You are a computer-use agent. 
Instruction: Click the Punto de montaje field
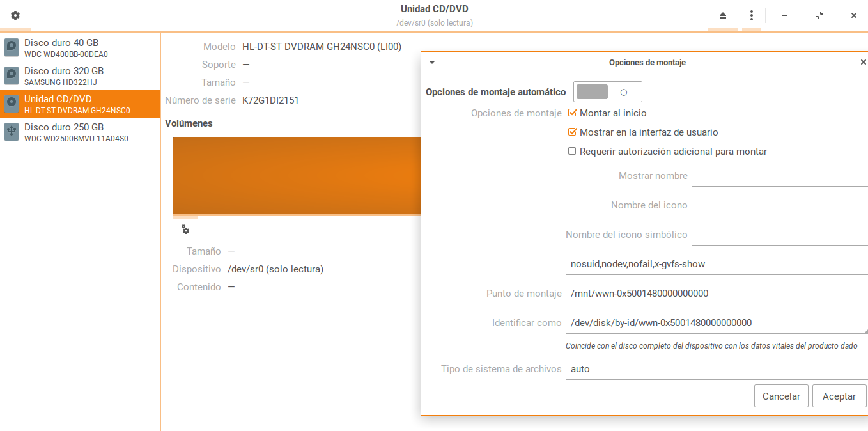[x=715, y=294]
